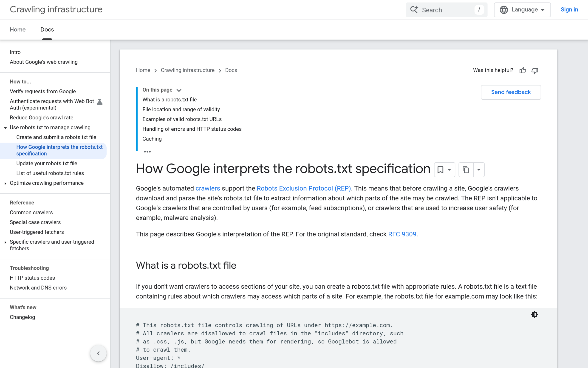Click the globe language icon
The height and width of the screenshot is (368, 588).
504,10
